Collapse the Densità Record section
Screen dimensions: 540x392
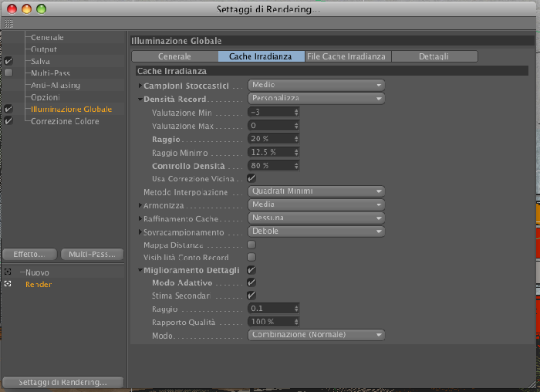[x=140, y=100]
